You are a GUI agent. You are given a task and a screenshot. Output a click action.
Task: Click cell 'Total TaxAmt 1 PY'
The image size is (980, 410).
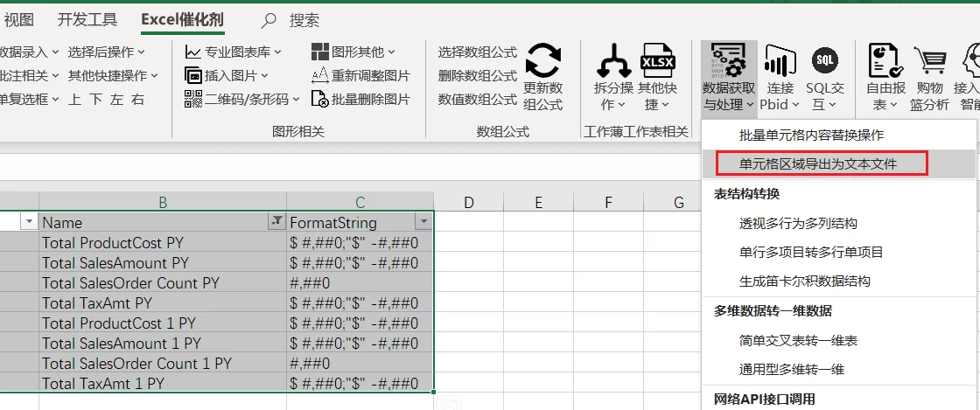pyautogui.click(x=163, y=383)
